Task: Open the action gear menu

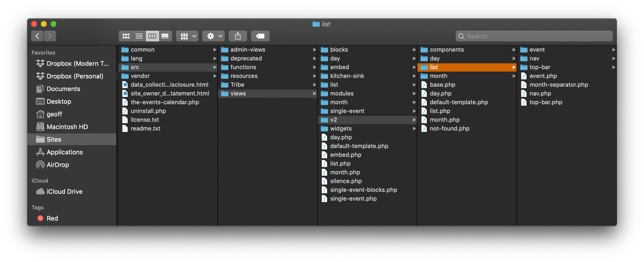Action: pos(213,36)
